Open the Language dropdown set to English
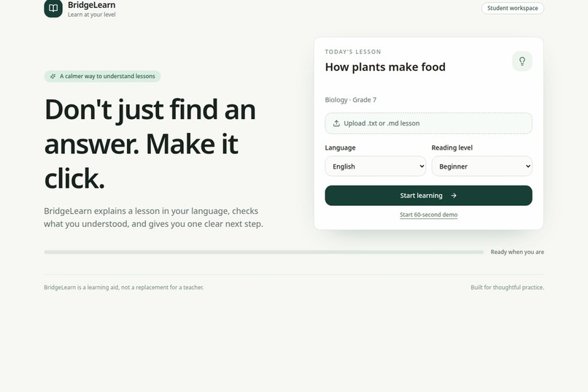The height and width of the screenshot is (392, 588). [376, 166]
